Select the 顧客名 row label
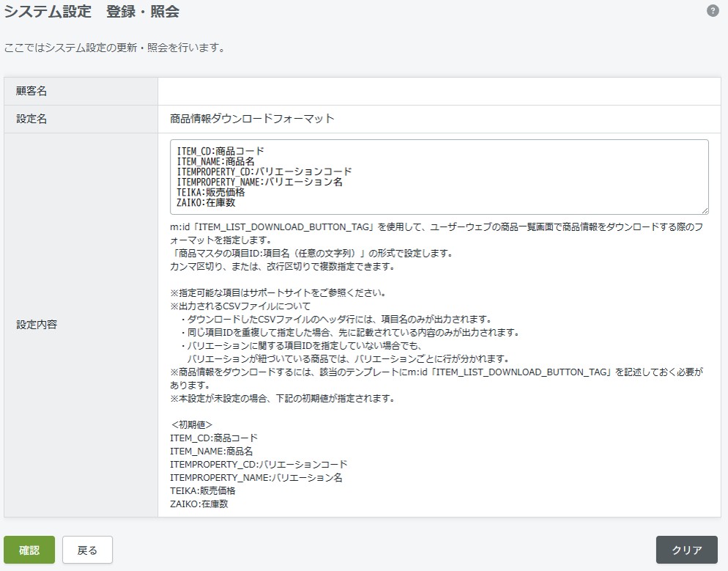This screenshot has height=571, width=728. tap(31, 91)
